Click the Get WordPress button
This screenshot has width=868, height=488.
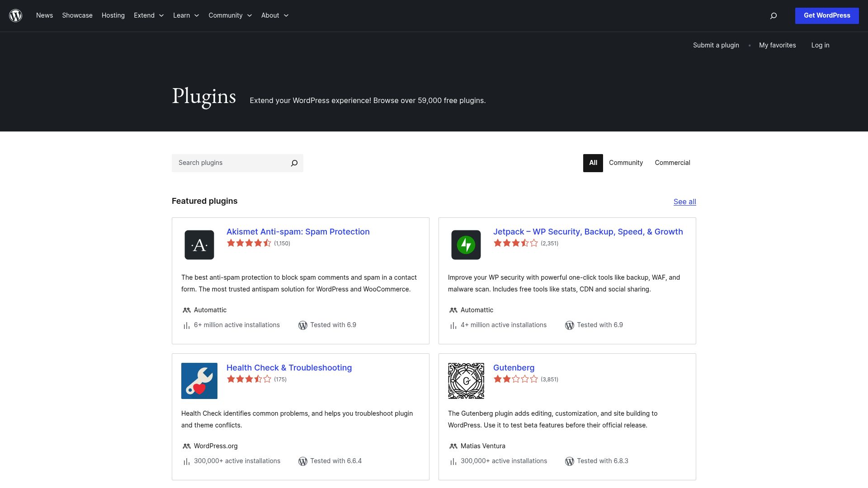tap(827, 15)
